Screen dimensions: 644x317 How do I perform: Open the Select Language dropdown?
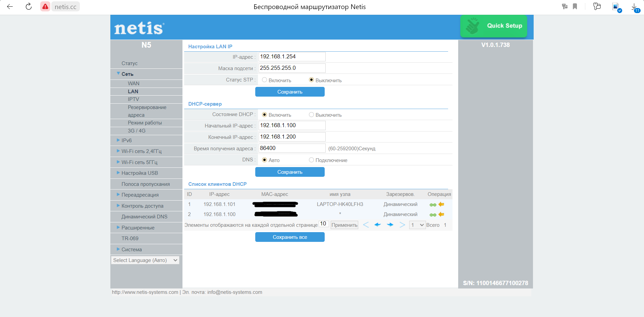(145, 260)
